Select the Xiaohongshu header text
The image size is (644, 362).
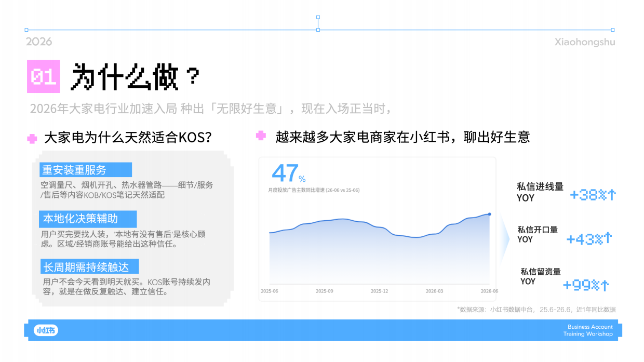(x=585, y=42)
